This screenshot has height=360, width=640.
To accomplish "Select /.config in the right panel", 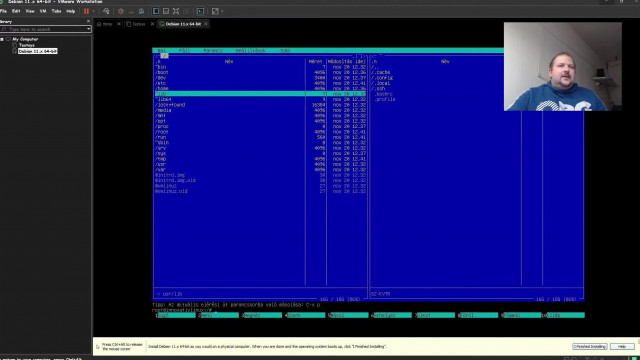I will click(x=382, y=78).
